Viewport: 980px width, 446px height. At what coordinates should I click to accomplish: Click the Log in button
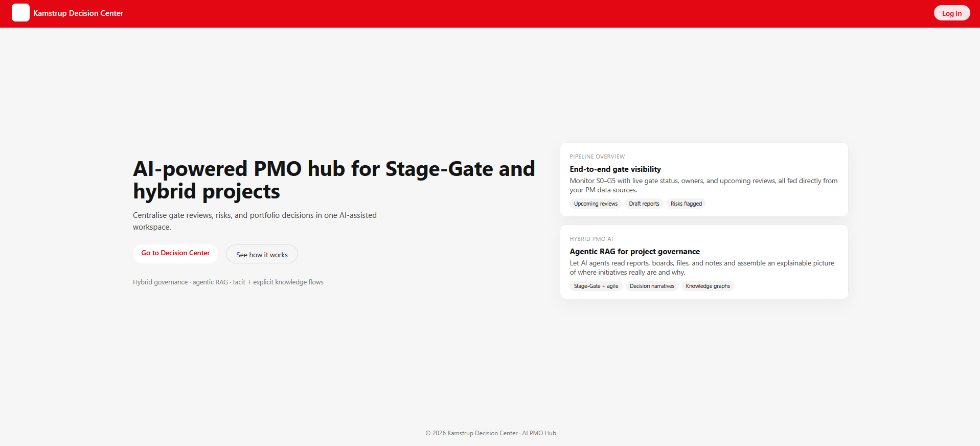click(x=951, y=13)
